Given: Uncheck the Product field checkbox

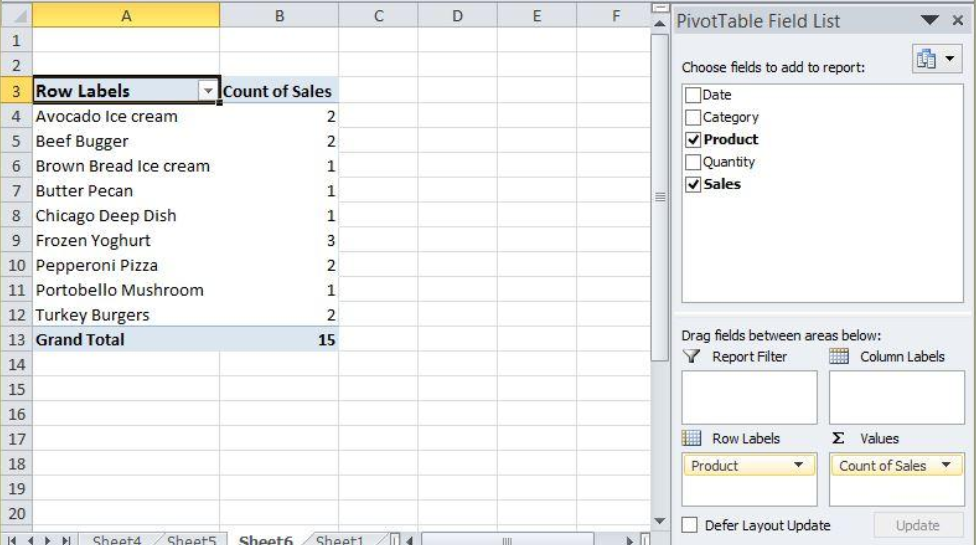Looking at the screenshot, I should [x=693, y=139].
